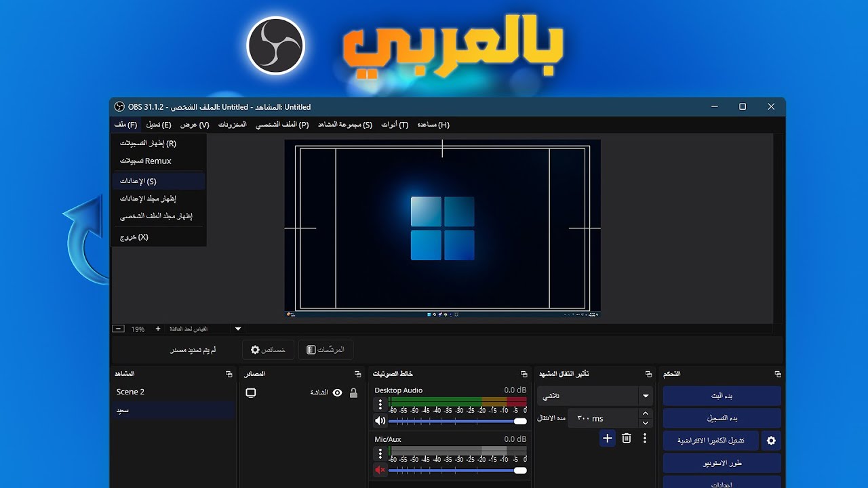
Task: Click the 19% zoom percentage value
Action: [x=138, y=329]
